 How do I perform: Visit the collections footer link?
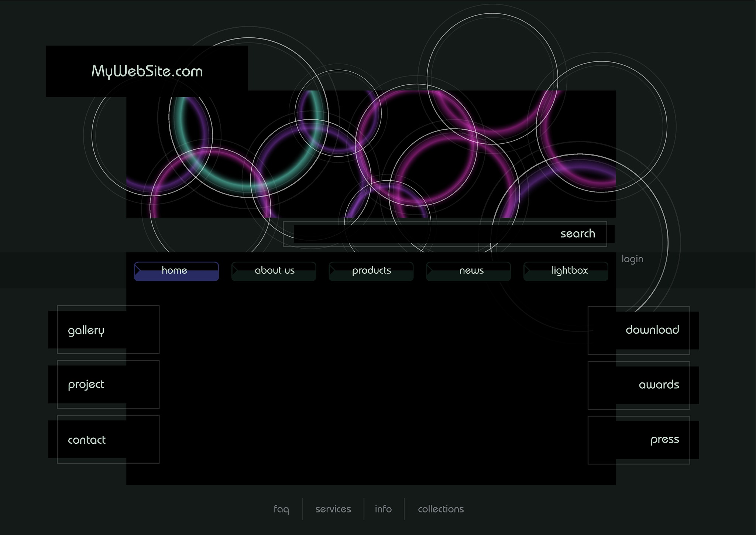point(441,509)
